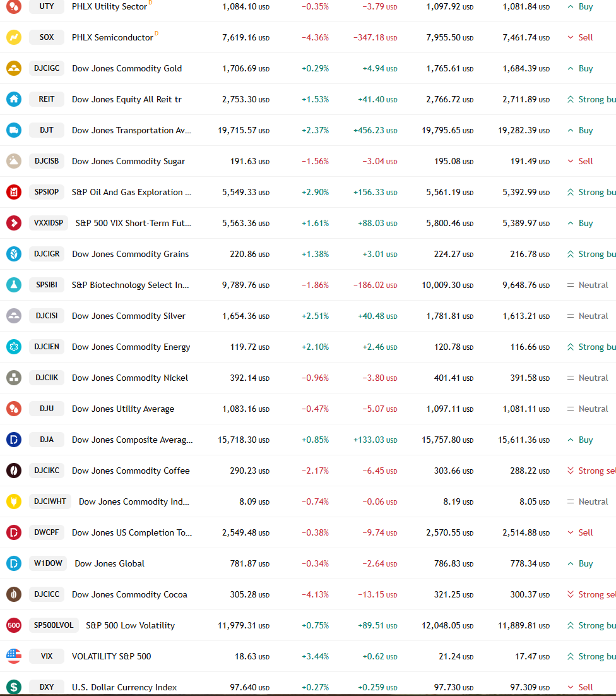
Task: Click the Neutral rating for SPSIBI
Action: 588,285
